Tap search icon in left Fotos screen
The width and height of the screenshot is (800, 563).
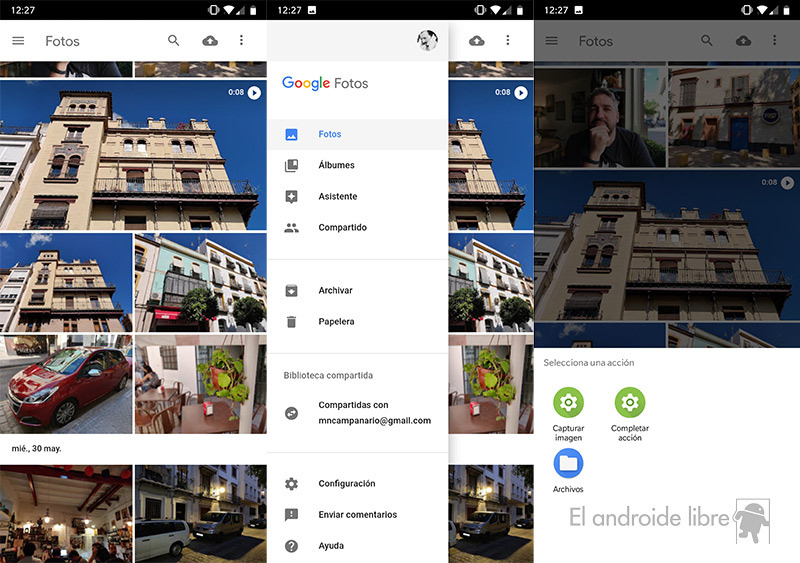pyautogui.click(x=173, y=40)
